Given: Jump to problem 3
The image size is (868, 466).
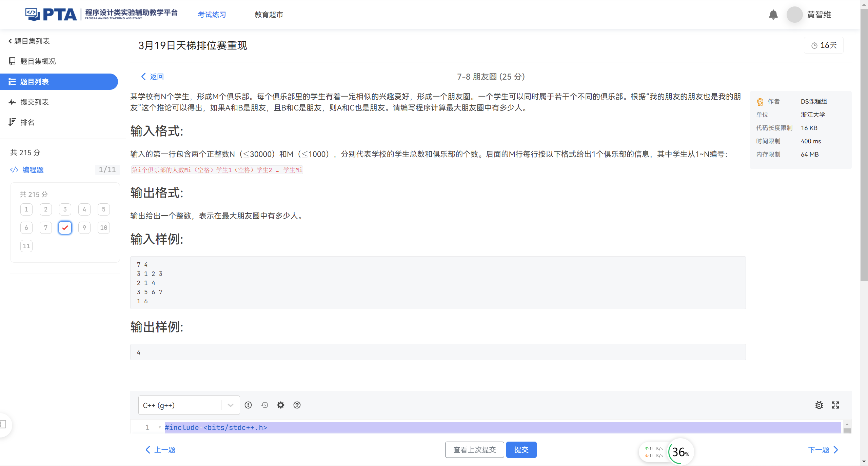Looking at the screenshot, I should coord(65,209).
